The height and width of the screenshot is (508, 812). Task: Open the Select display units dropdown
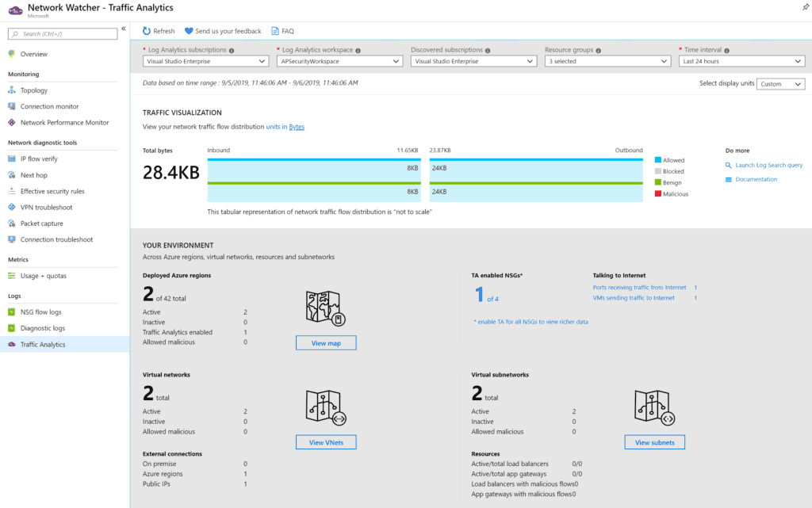click(780, 84)
